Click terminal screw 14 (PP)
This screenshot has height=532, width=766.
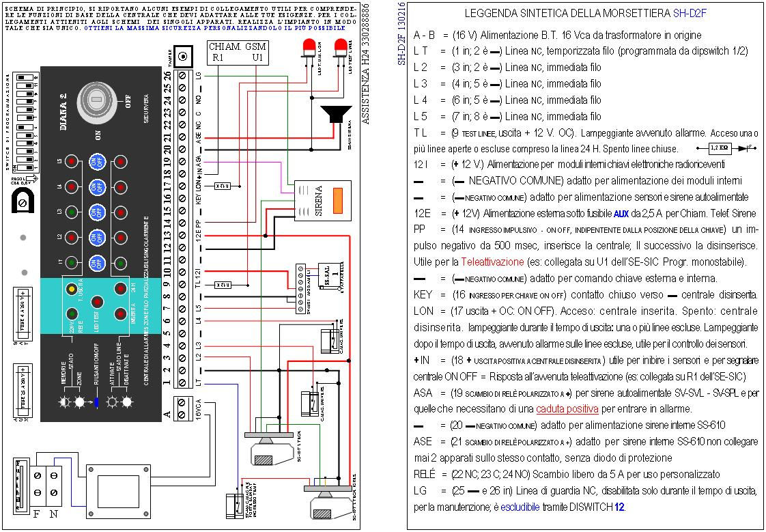[x=183, y=223]
